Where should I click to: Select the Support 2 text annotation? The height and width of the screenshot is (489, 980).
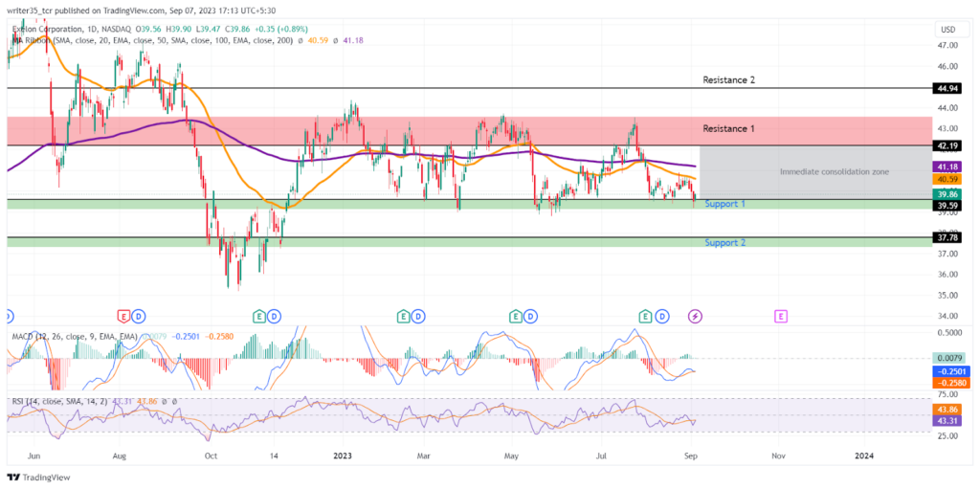725,243
